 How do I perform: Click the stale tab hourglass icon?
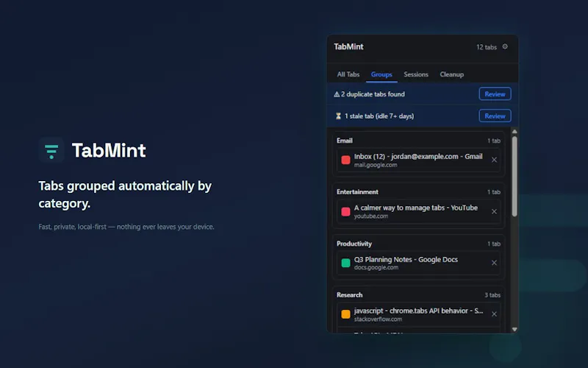338,116
